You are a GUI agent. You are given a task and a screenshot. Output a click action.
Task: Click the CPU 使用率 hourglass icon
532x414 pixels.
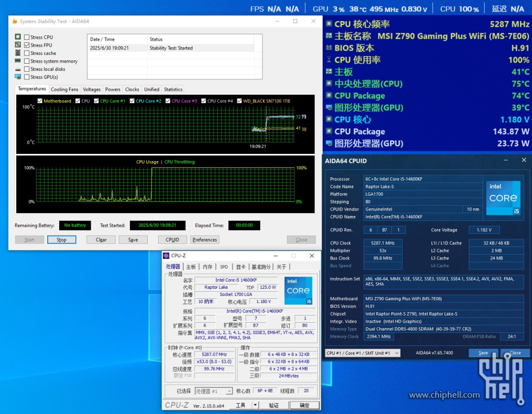(x=329, y=59)
